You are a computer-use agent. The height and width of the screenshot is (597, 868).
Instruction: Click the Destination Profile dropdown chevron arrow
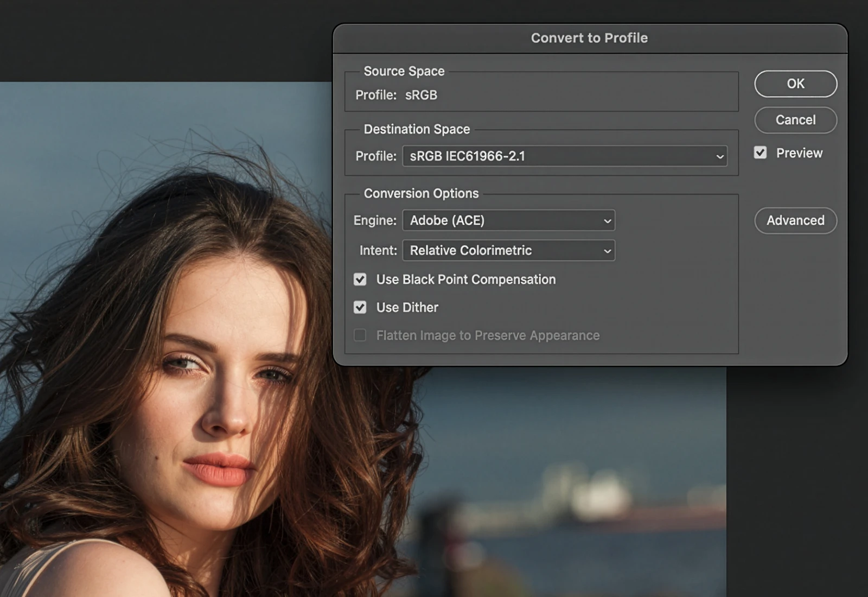tap(719, 157)
